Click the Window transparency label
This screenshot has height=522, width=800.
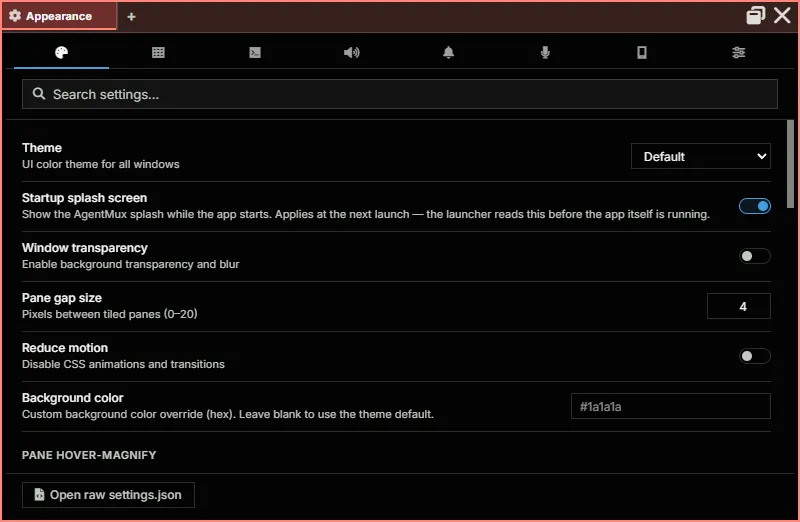pyautogui.click(x=85, y=248)
